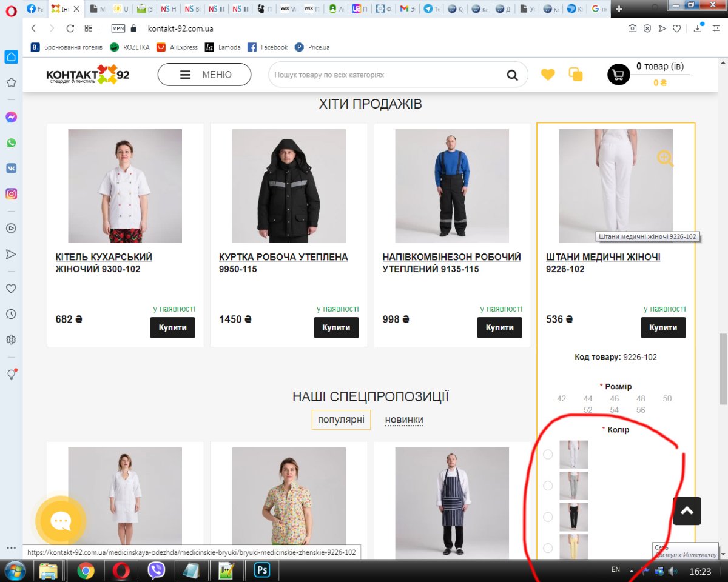Image resolution: width=728 pixels, height=582 pixels.
Task: Buy the insulated work jacket 9950-115
Action: 336,327
